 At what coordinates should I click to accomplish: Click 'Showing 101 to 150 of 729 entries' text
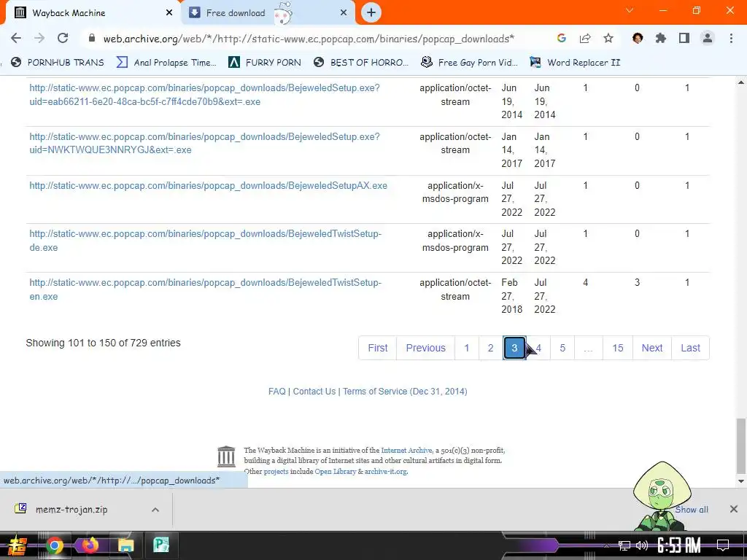click(103, 343)
